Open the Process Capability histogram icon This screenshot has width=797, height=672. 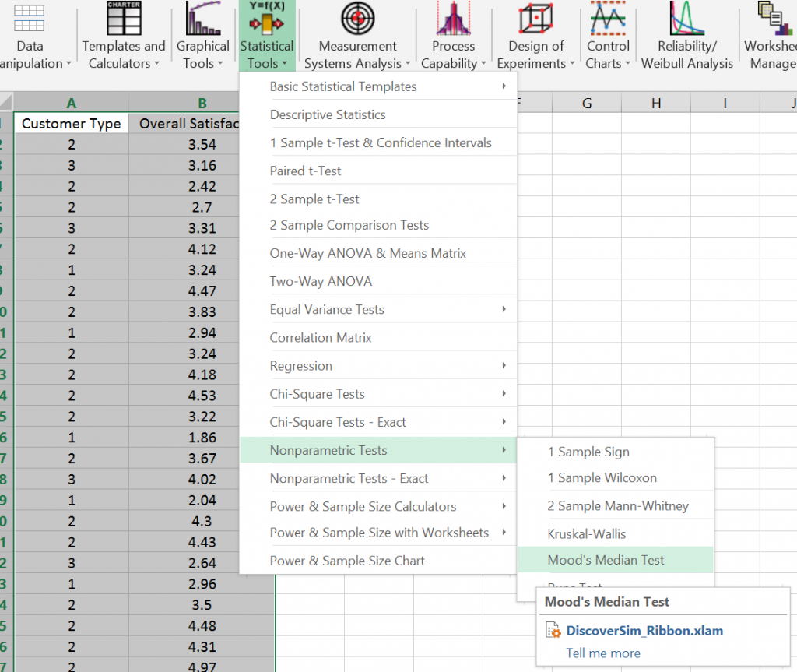[453, 19]
